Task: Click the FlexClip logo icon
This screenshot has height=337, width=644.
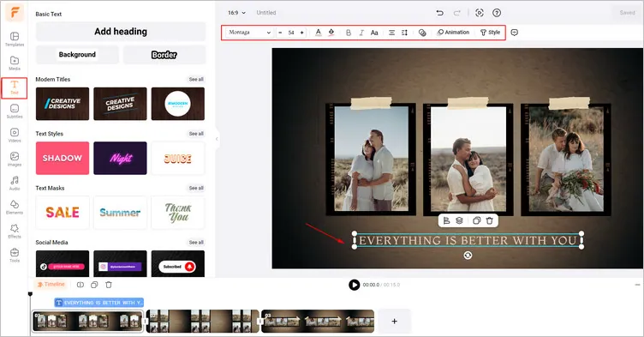Action: tap(15, 13)
